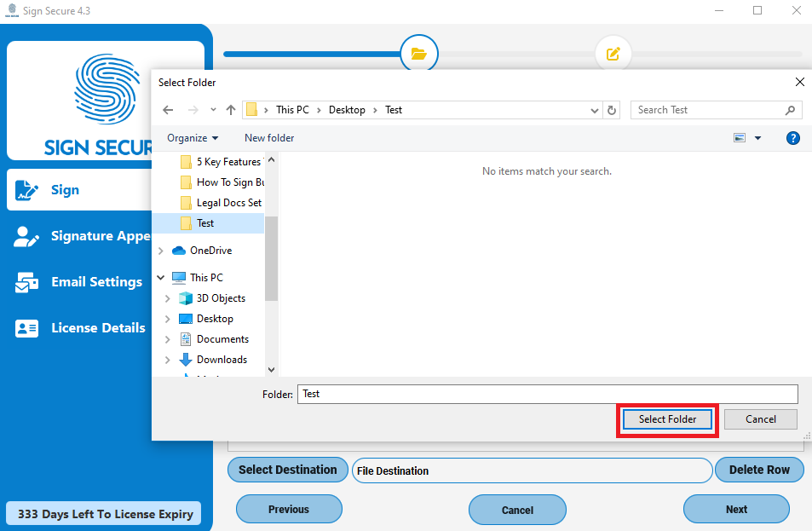This screenshot has width=812, height=531.
Task: Expand the Downloads tree node
Action: [167, 360]
